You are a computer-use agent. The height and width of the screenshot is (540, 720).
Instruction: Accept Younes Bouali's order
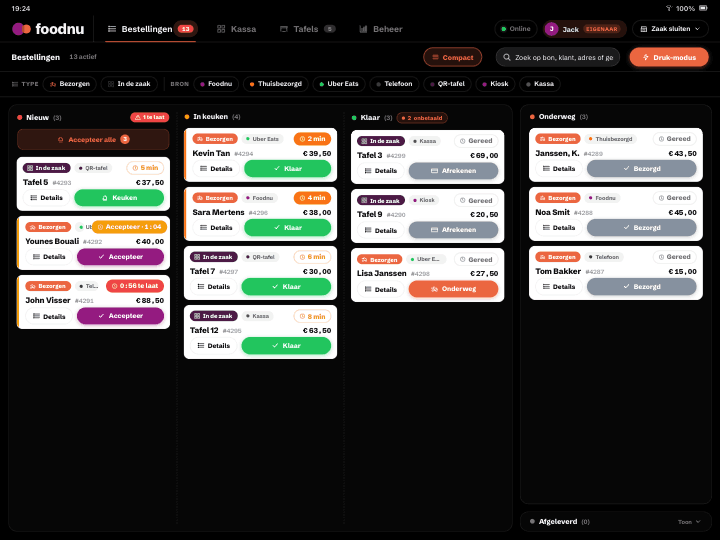pos(120,257)
